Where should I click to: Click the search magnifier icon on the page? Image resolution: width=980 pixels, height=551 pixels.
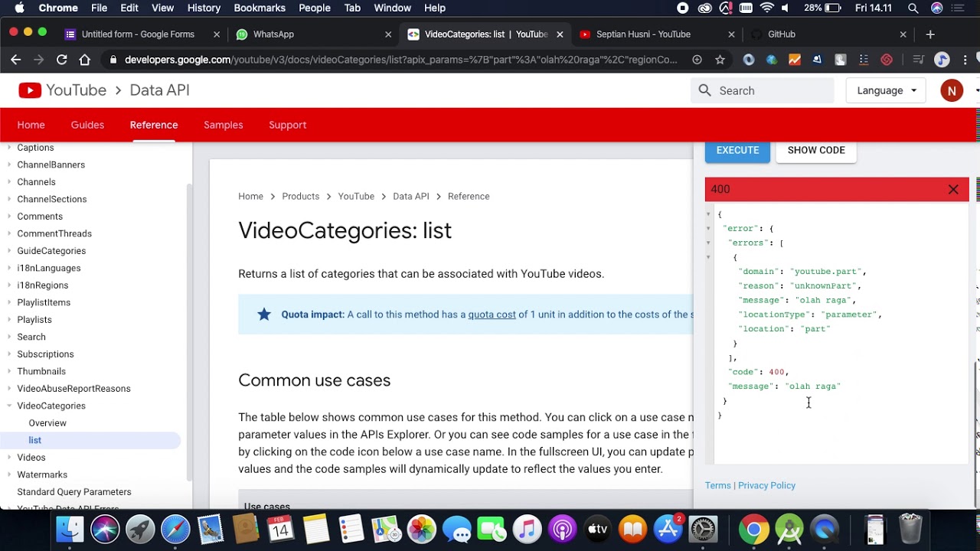point(704,90)
